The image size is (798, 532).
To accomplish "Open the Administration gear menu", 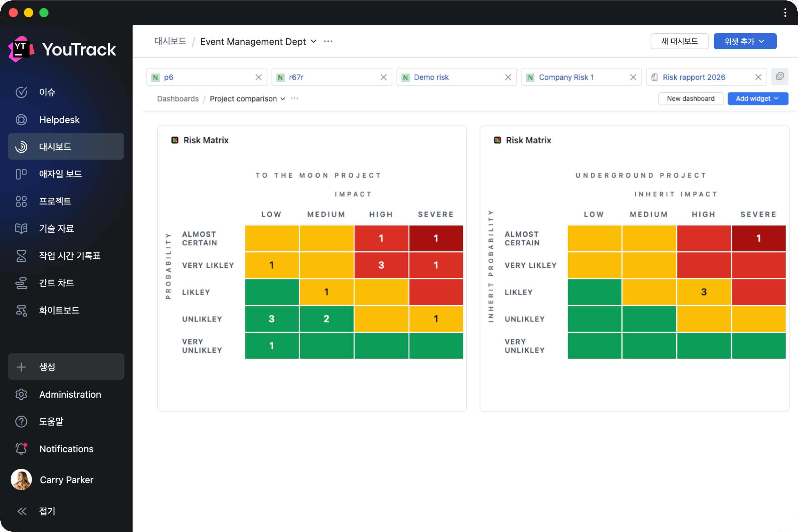I will click(x=21, y=394).
